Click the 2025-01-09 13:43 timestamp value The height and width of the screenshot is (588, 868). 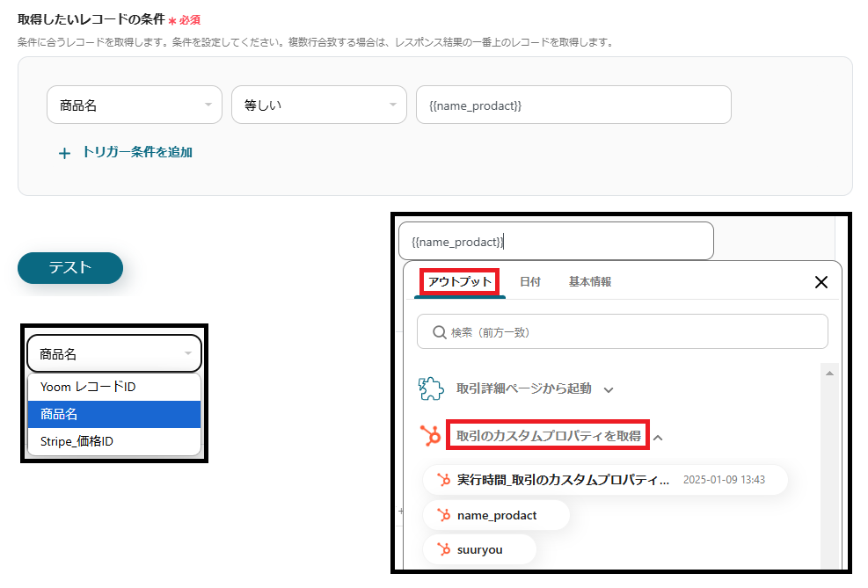(724, 480)
